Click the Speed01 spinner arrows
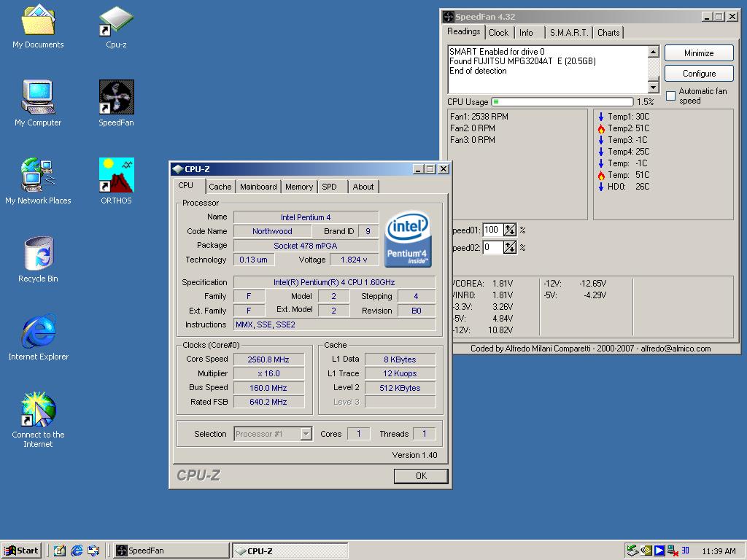Screen dimensions: 747x560 click(x=510, y=230)
